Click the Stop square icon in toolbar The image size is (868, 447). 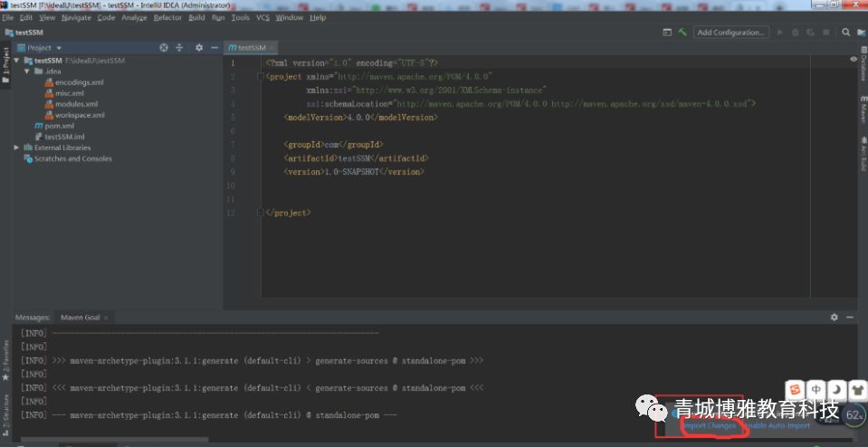[x=827, y=32]
